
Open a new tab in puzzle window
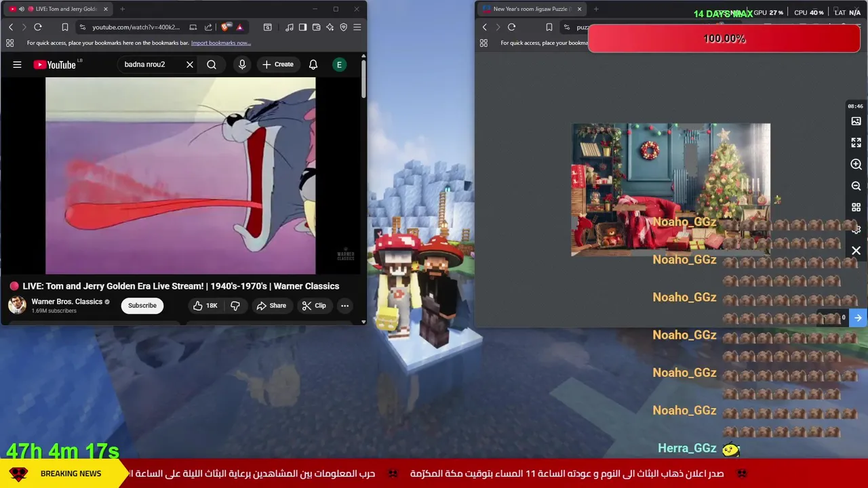(x=596, y=9)
